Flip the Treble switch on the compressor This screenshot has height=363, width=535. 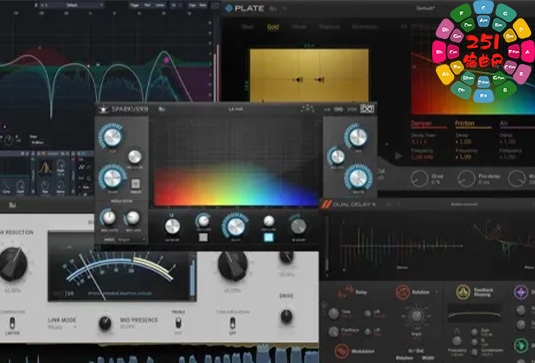click(x=178, y=323)
